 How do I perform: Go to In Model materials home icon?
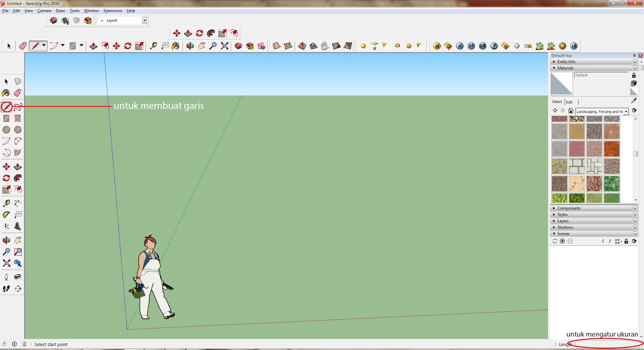point(571,111)
